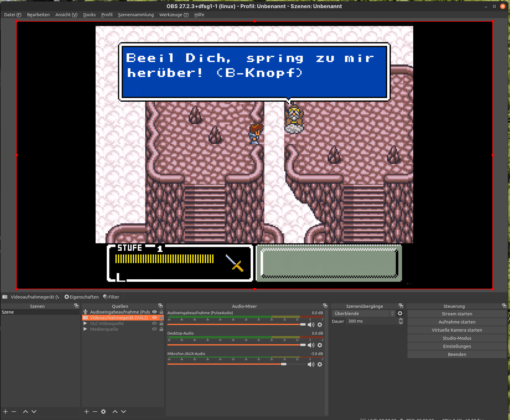Remove the selected scene with minus icon
The width and height of the screenshot is (510, 420).
coord(14,412)
